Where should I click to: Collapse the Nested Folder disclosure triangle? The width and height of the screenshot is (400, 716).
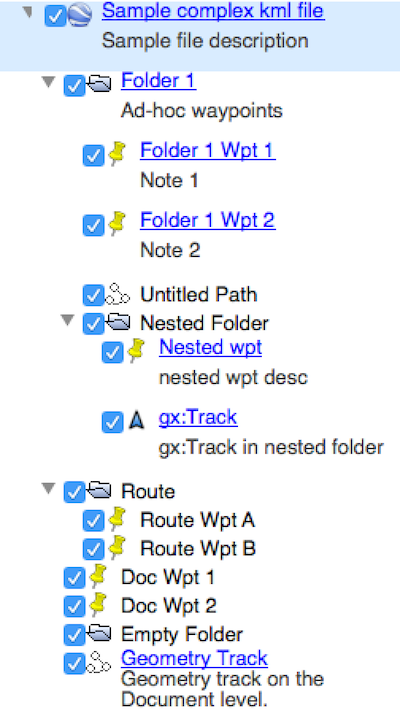point(68,321)
